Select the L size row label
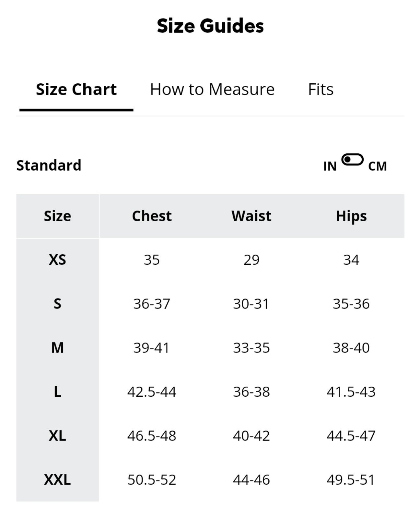The height and width of the screenshot is (519, 420). [x=57, y=392]
